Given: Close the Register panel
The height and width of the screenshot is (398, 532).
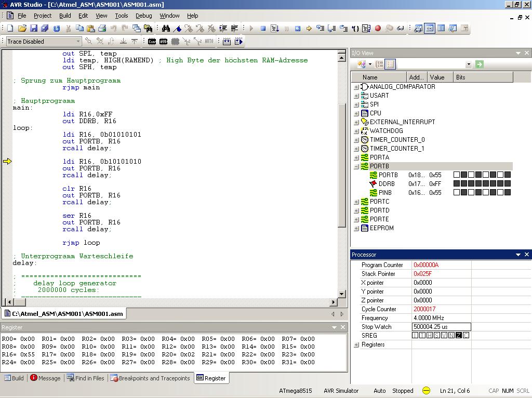Looking at the screenshot, I should point(343,327).
